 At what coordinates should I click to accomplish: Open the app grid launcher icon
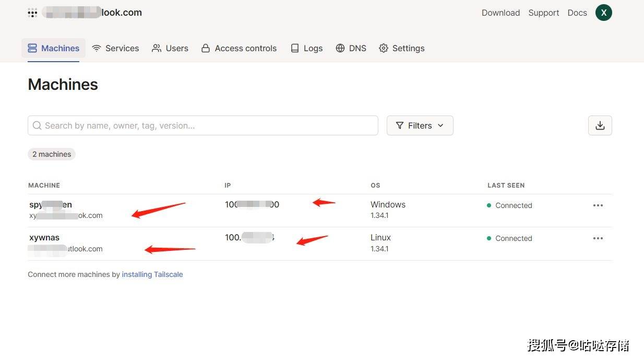pos(32,13)
